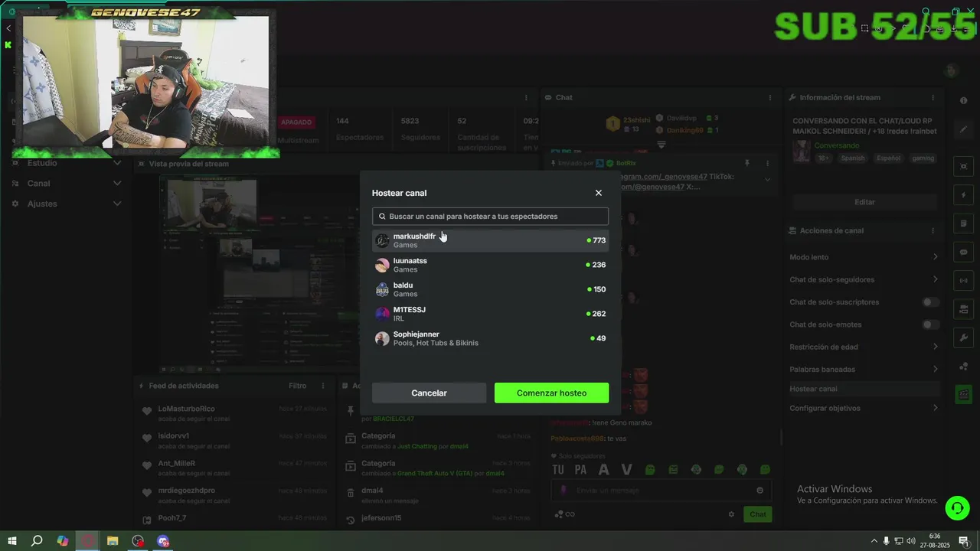Click the Spanish tag chip
Screen dimensions: 980x551
tap(853, 158)
